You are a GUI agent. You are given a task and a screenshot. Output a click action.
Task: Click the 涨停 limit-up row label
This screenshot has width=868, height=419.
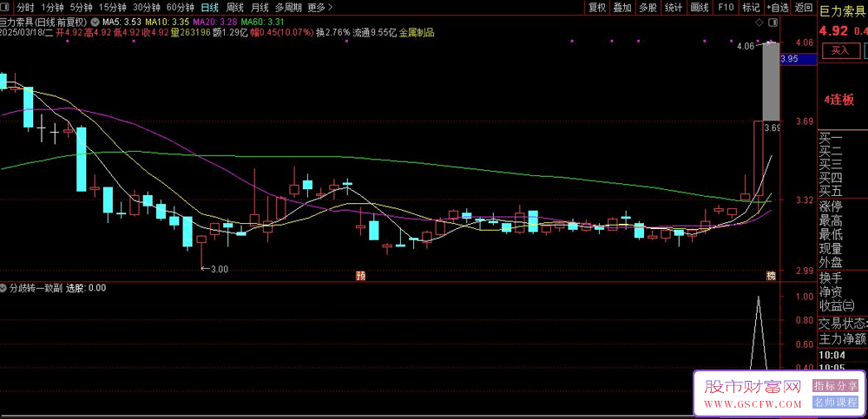[831, 207]
